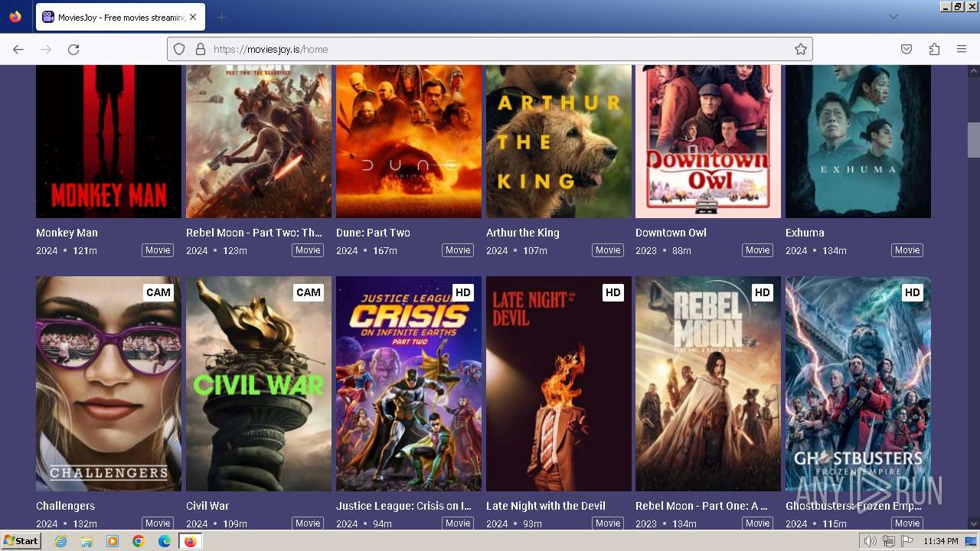Click Movie tag under Exhuma
Image resolution: width=980 pixels, height=551 pixels.
click(x=907, y=250)
